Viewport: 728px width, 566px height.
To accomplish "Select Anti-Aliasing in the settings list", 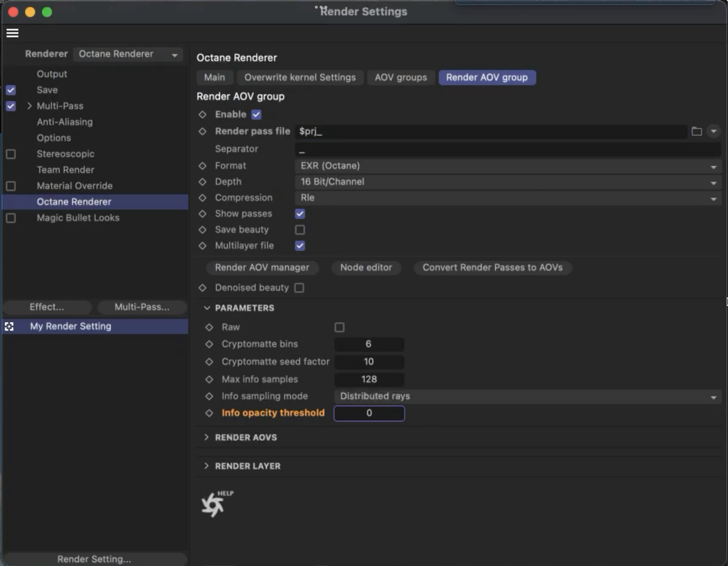I will coord(65,122).
